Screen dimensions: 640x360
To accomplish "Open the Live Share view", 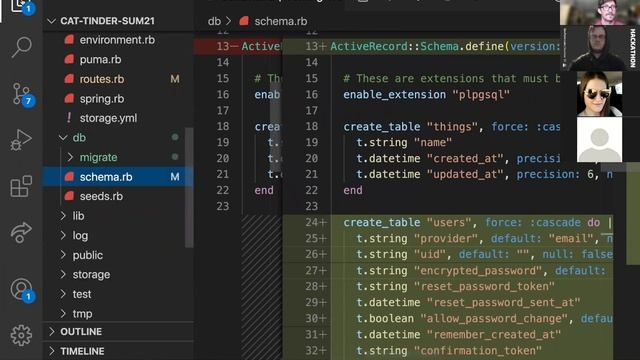I will click(x=21, y=233).
